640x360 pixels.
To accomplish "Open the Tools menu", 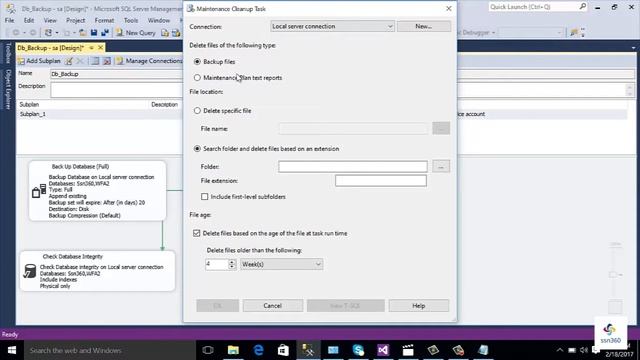I will 131,20.
